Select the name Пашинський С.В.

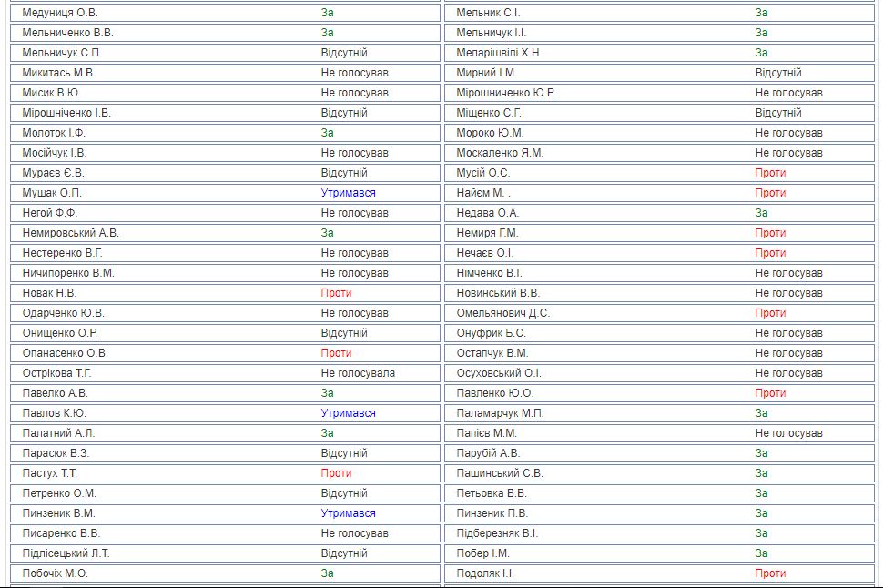(500, 473)
